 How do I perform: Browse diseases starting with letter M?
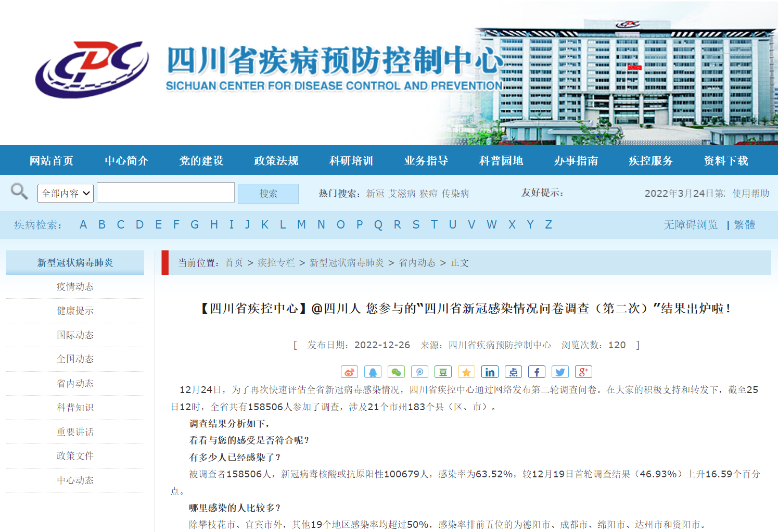pos(301,225)
